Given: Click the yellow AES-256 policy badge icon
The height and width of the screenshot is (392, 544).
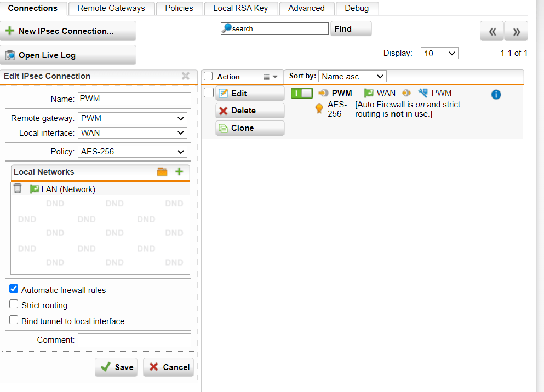Looking at the screenshot, I should point(319,108).
